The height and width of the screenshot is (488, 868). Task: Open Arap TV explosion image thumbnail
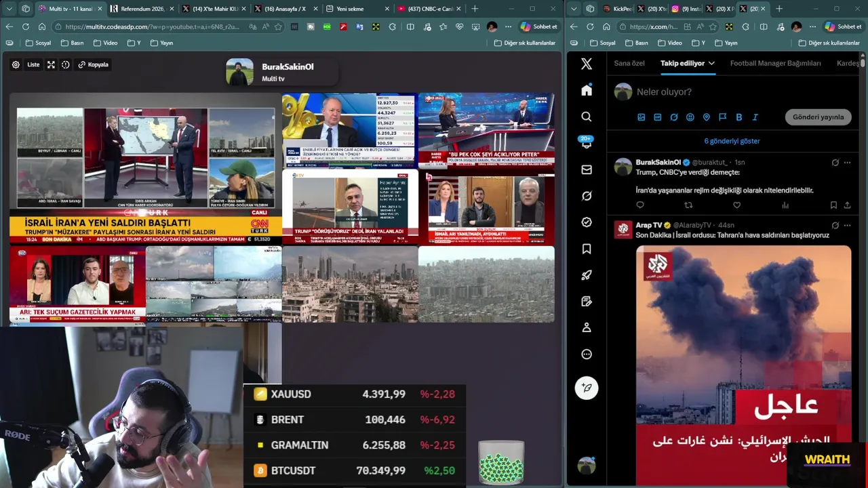744,365
